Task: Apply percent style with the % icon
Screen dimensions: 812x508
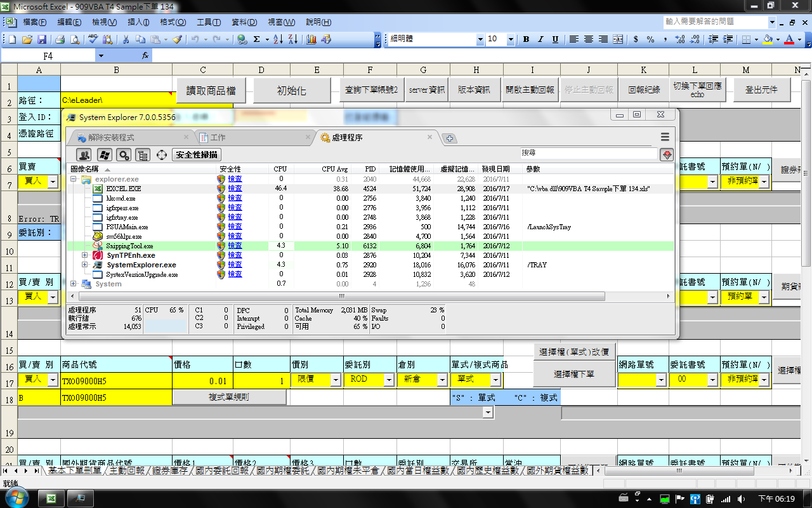Action: (651, 39)
